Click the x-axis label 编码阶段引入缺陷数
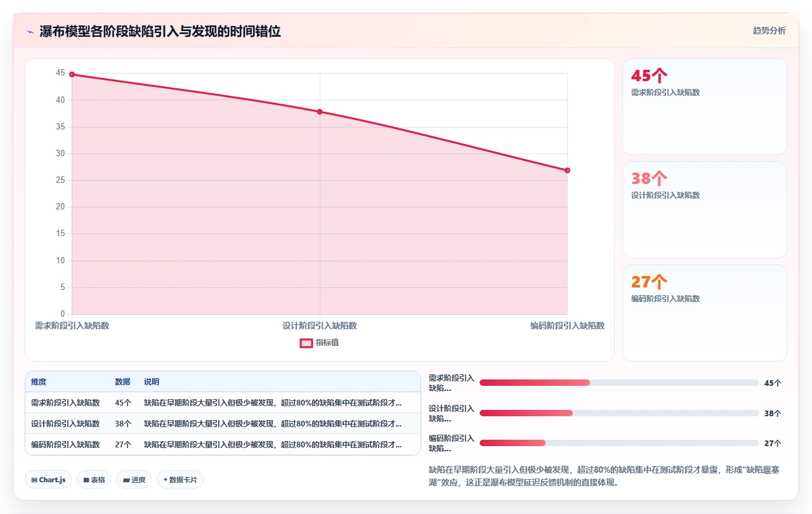The height and width of the screenshot is (514, 812). [x=567, y=326]
